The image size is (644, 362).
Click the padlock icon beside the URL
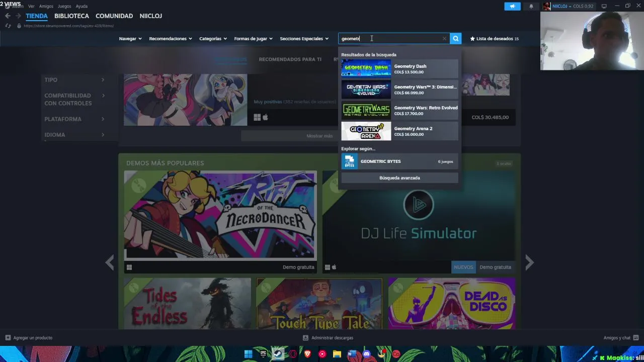click(x=19, y=26)
